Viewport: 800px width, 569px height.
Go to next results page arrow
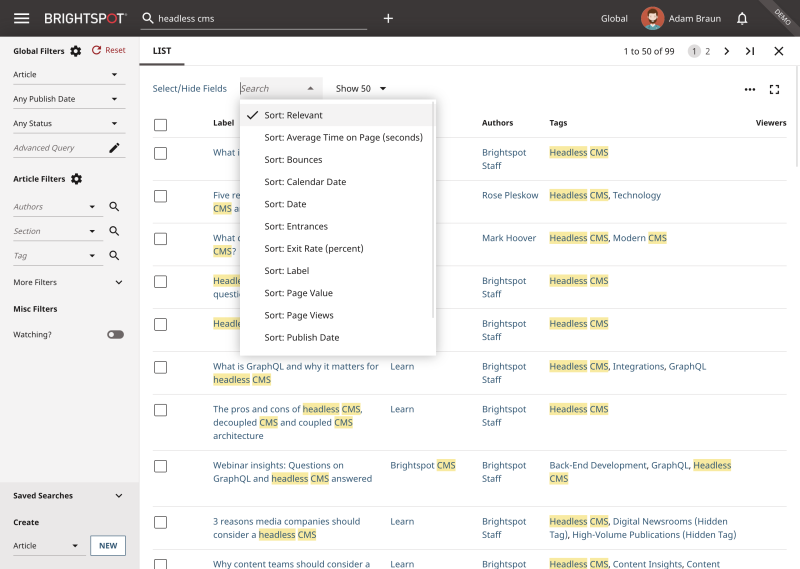(727, 51)
